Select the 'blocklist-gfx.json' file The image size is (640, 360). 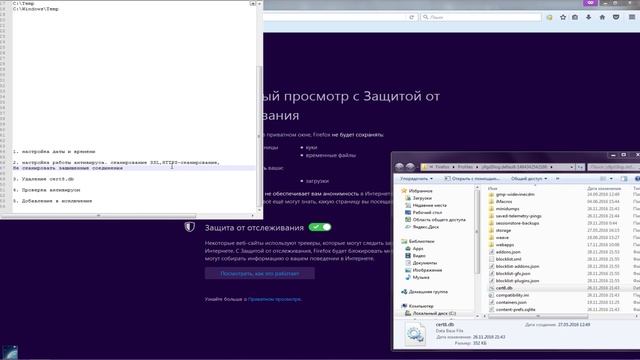click(x=513, y=273)
